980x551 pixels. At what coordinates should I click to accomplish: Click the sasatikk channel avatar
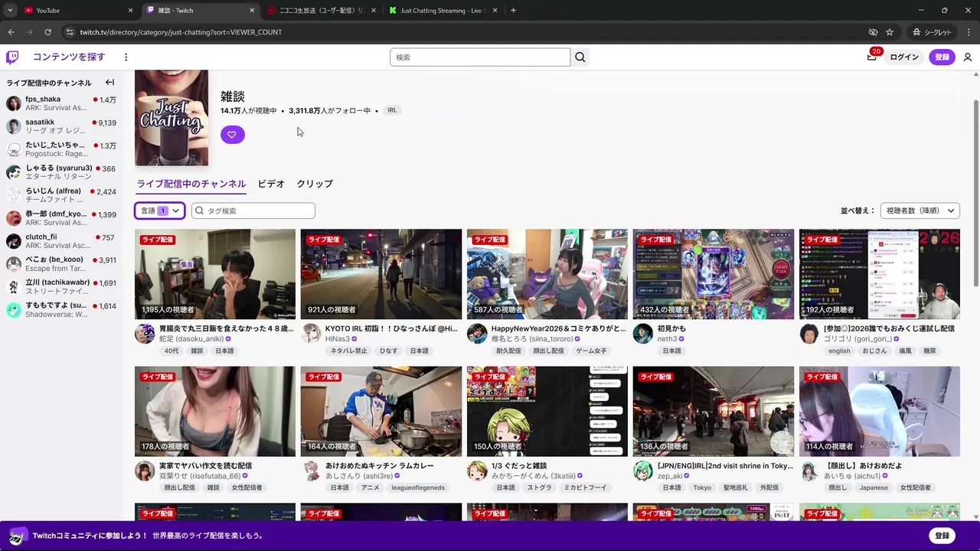pyautogui.click(x=14, y=126)
